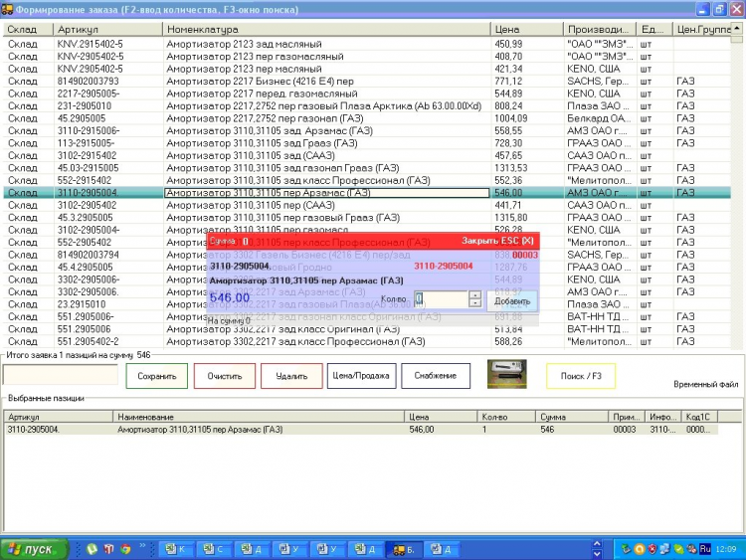This screenshot has height=560, width=746.
Task: Select row with article 551.2905402-2
Action: tap(367, 341)
